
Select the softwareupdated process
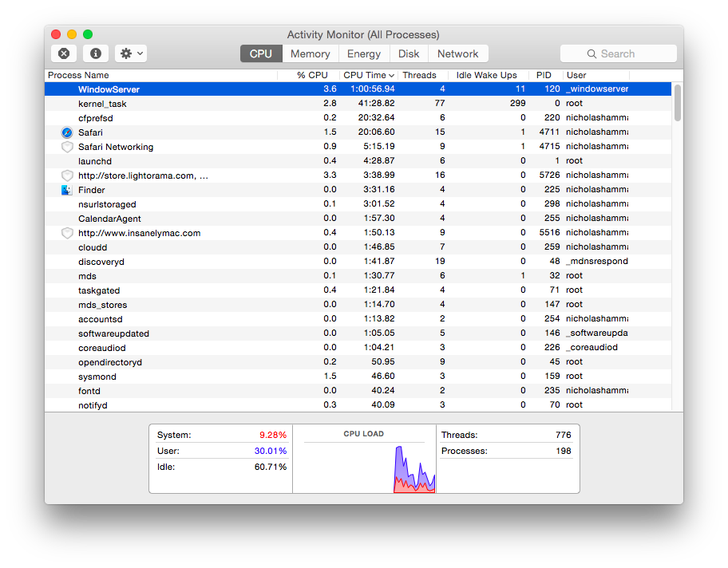[358, 333]
